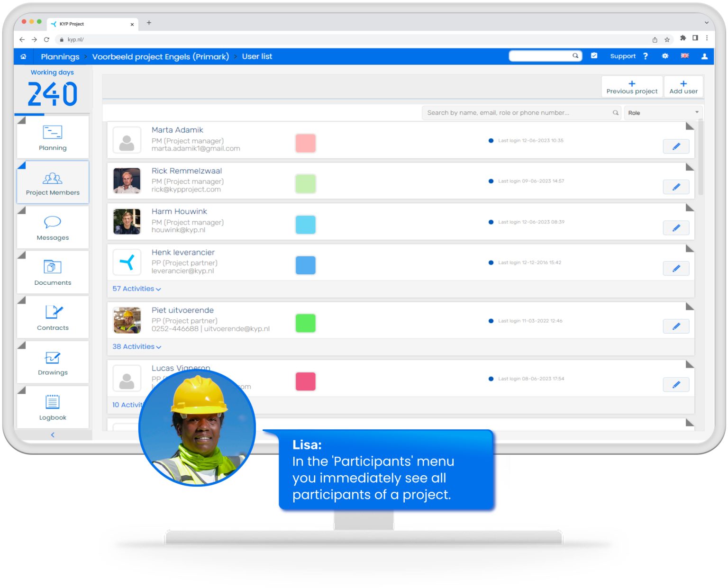
Task: Edit Harm Houwink's user entry
Action: 676,228
